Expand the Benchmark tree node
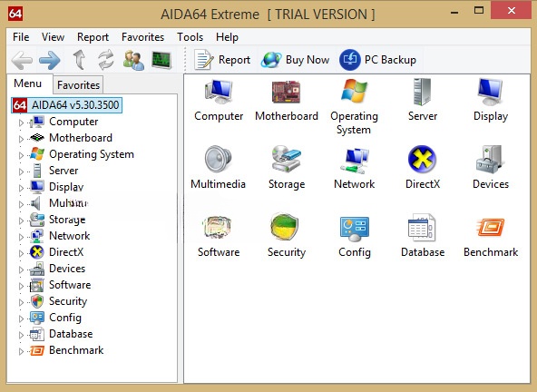Screen dimensions: 537x392 21,351
